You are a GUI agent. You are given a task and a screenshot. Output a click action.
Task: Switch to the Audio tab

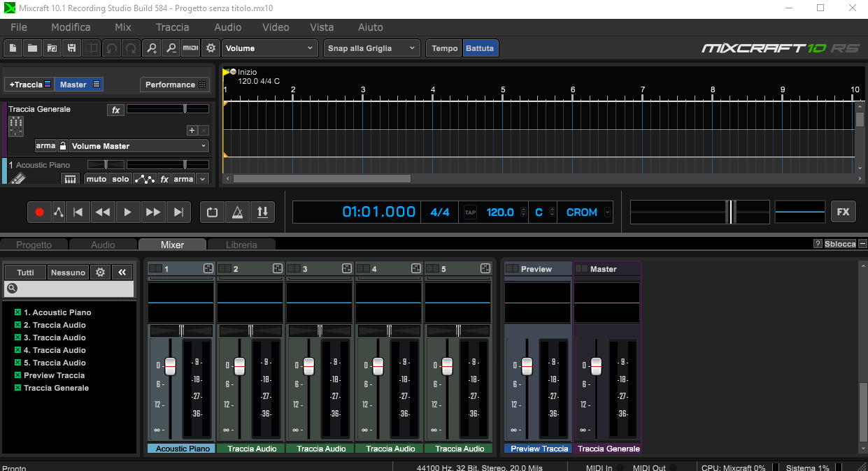pos(103,245)
